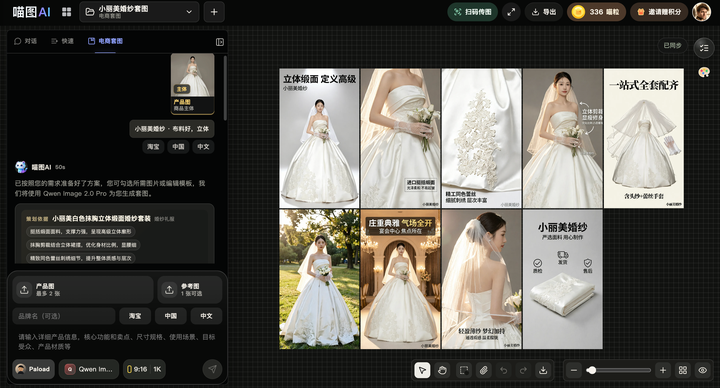Adjust the canvas zoom slider
Image resolution: width=720 pixels, height=388 pixels.
point(619,370)
